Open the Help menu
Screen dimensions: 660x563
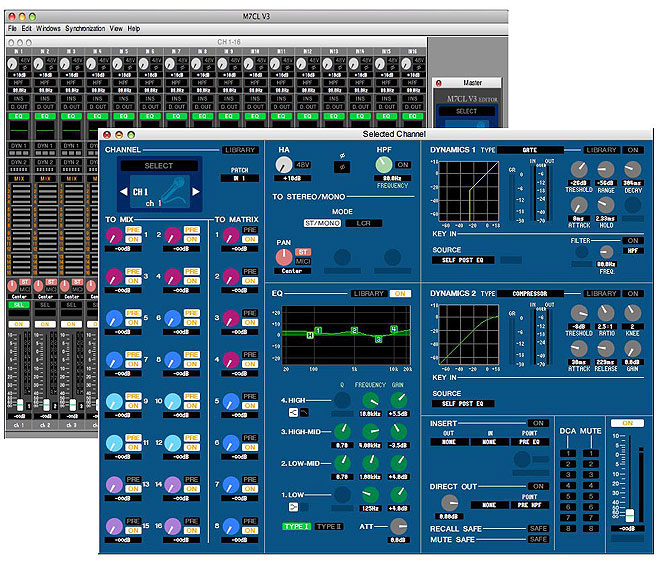133,28
